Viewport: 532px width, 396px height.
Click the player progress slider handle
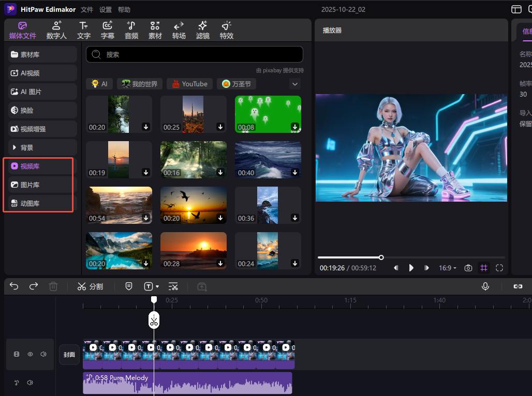381,257
